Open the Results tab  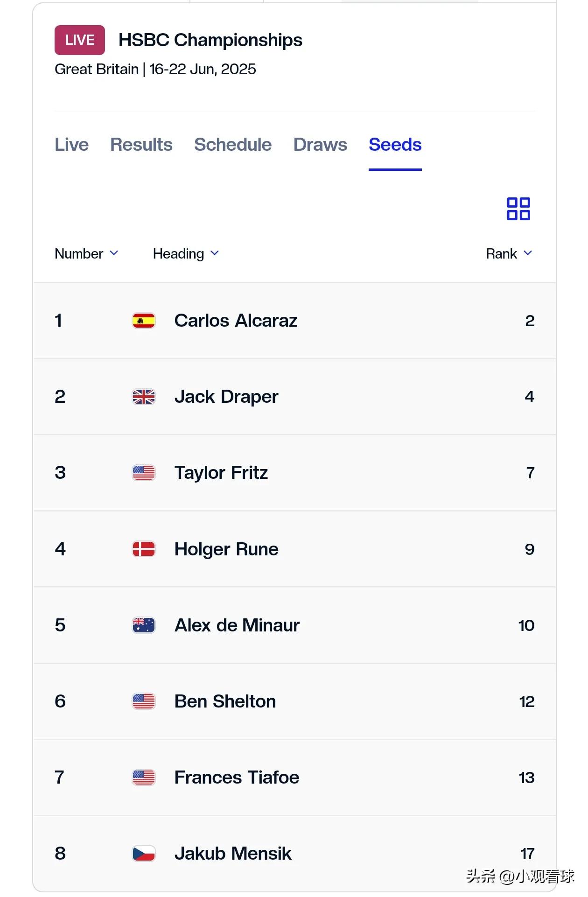point(141,145)
